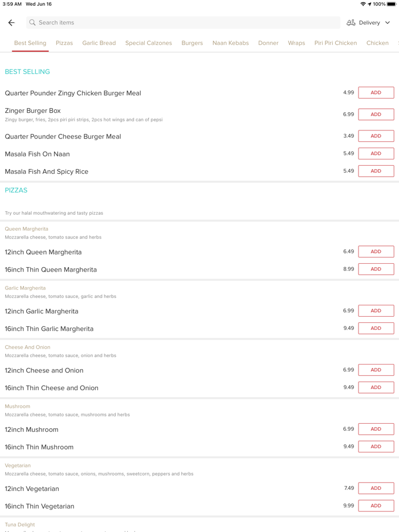The width and height of the screenshot is (399, 532).
Task: Add 16inch Thin Garlic Margherita
Action: coord(376,329)
